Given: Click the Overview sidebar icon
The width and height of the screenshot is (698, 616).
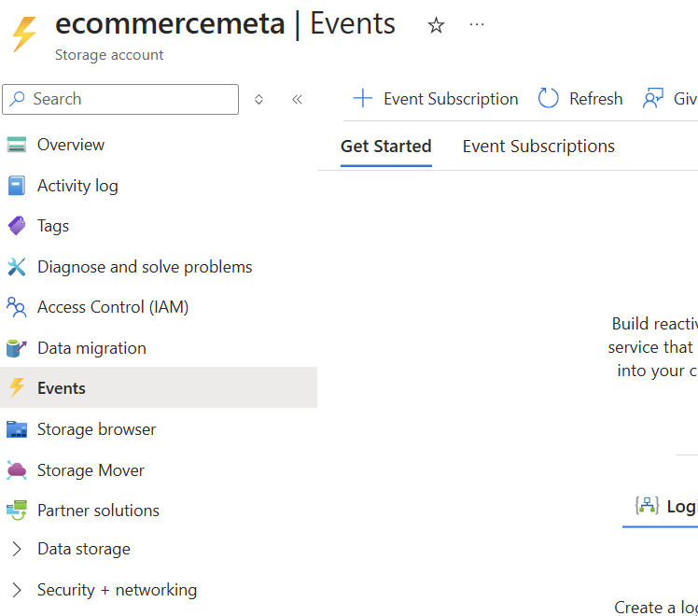Looking at the screenshot, I should (17, 145).
